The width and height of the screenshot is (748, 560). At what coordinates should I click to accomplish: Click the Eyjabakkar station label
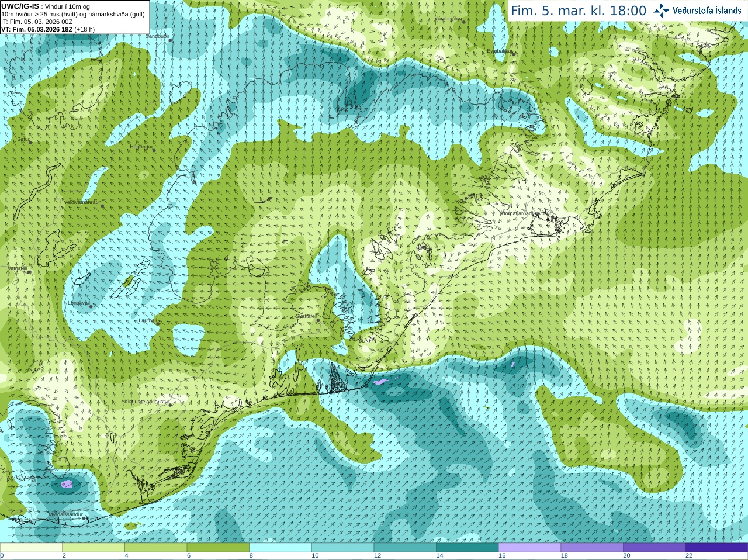pyautogui.click(x=500, y=51)
